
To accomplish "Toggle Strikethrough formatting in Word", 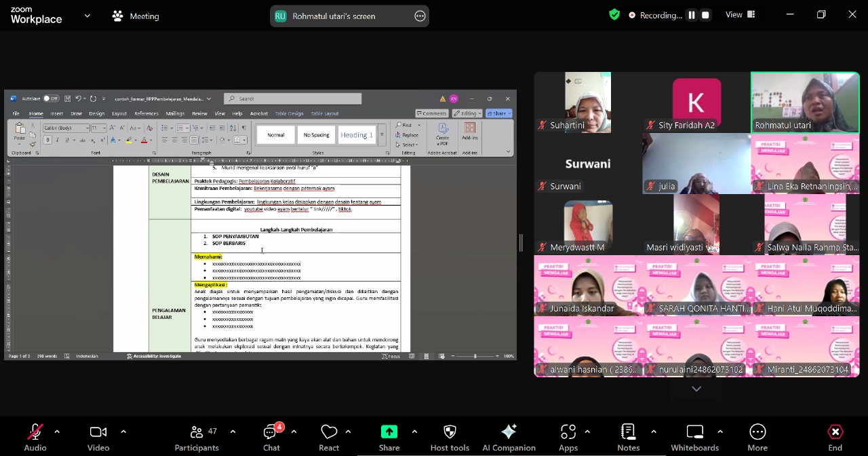I will pos(82,140).
